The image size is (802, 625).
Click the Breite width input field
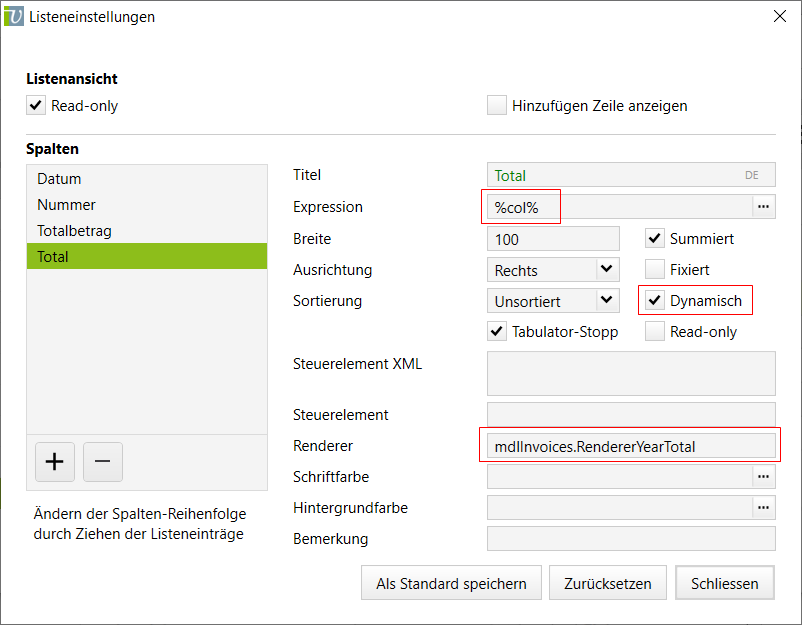pyautogui.click(x=553, y=239)
